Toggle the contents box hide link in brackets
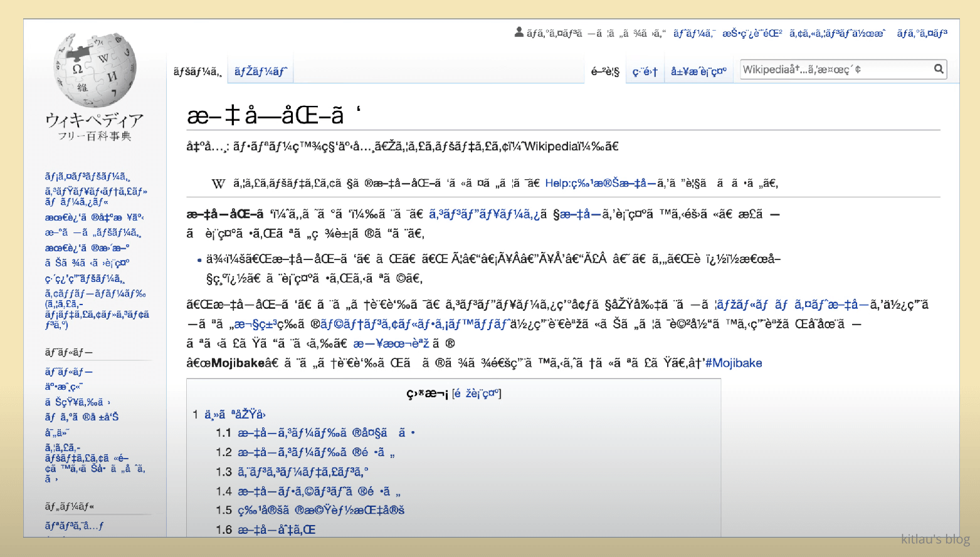This screenshot has height=557, width=980. tap(476, 393)
